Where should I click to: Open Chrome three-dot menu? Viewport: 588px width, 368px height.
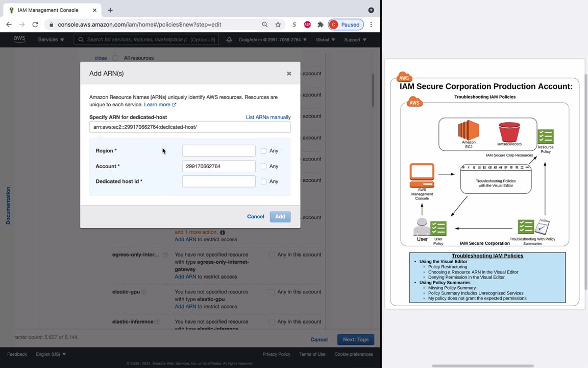tap(371, 25)
